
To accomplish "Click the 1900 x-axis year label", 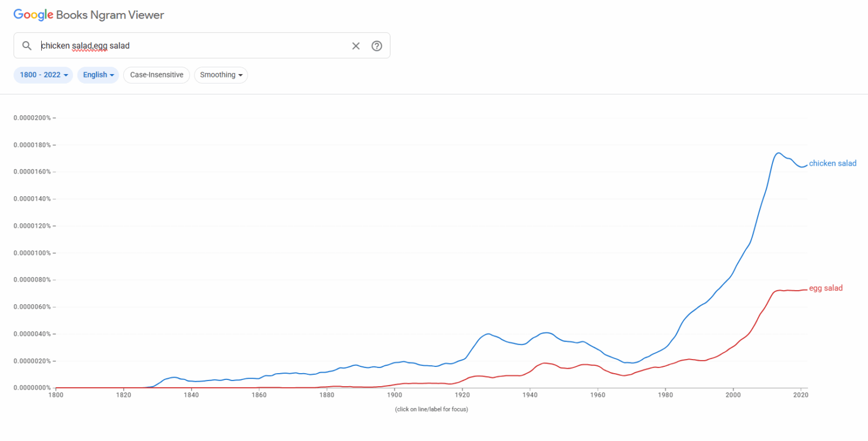I will (394, 396).
